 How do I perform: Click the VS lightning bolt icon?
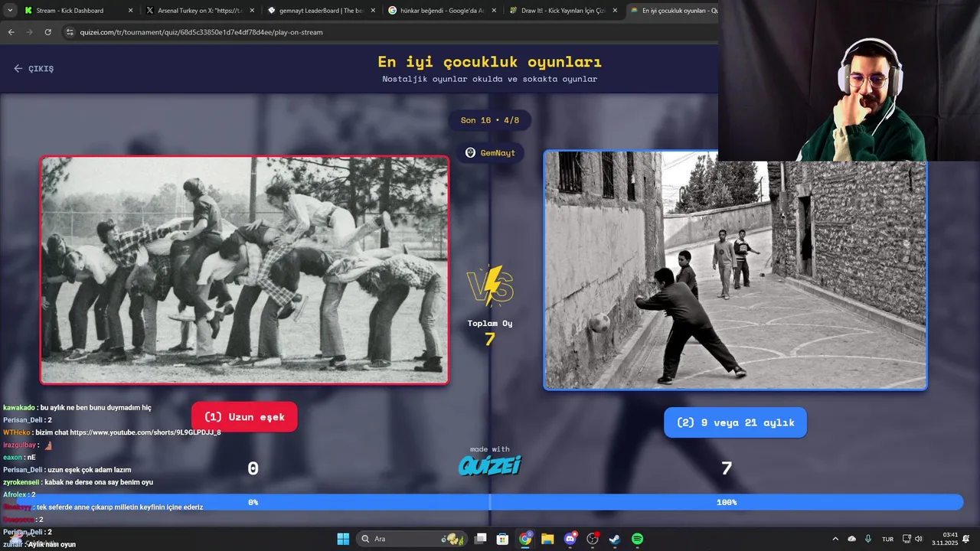(490, 286)
